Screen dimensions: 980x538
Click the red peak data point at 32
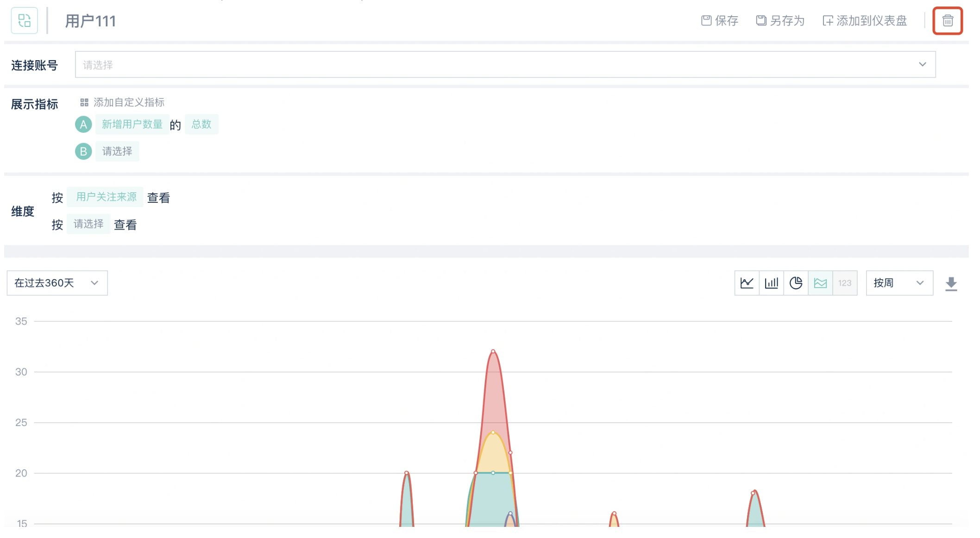tap(493, 351)
